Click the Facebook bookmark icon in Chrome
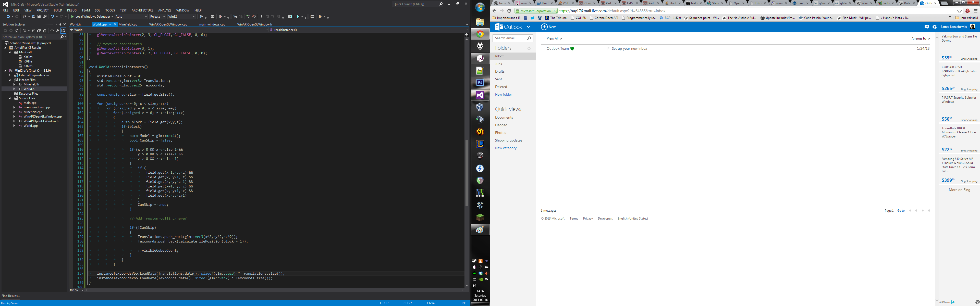The width and height of the screenshot is (980, 306). click(525, 18)
